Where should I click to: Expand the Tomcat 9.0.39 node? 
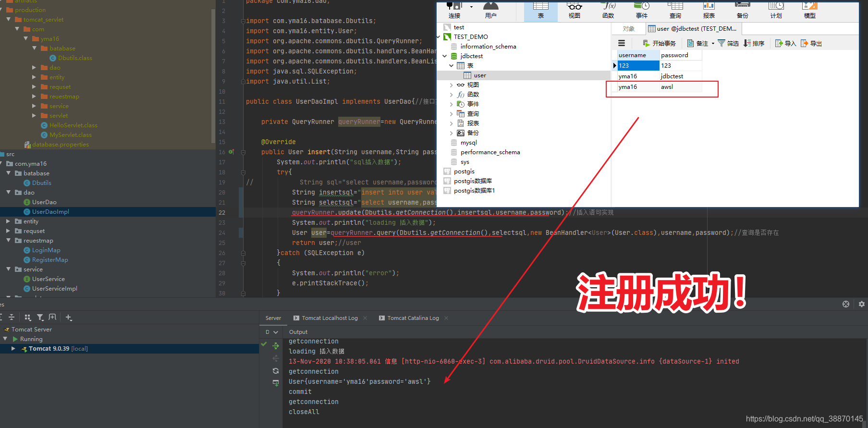coord(13,349)
